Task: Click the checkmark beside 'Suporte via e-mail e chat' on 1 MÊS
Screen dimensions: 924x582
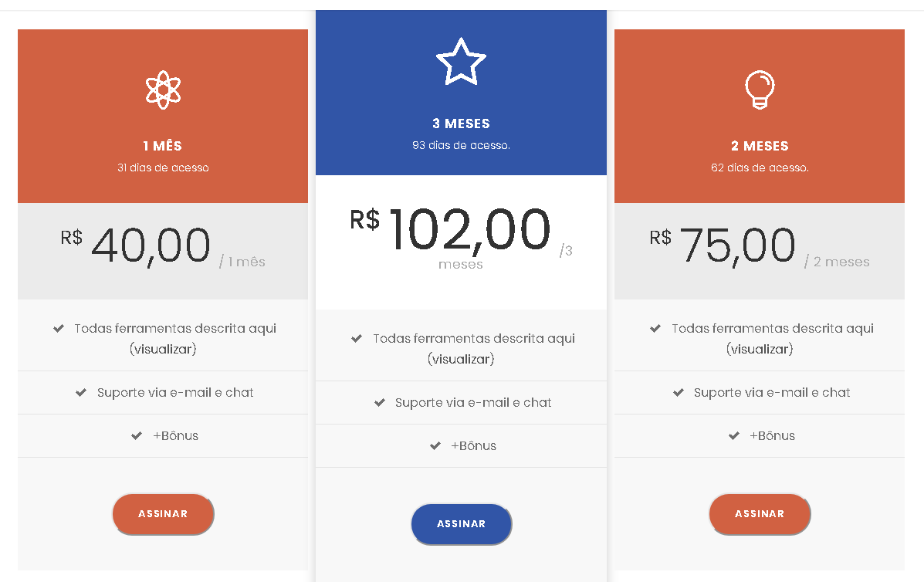Action: pyautogui.click(x=80, y=392)
